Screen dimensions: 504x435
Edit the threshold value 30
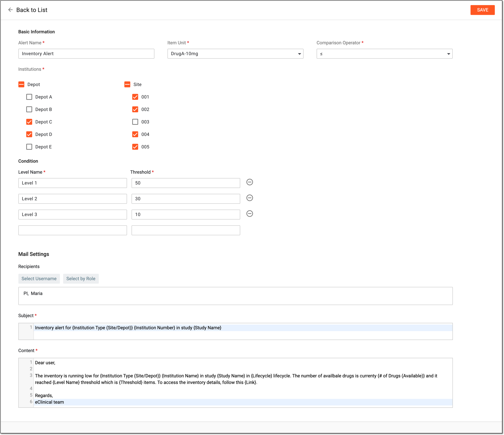pos(186,199)
